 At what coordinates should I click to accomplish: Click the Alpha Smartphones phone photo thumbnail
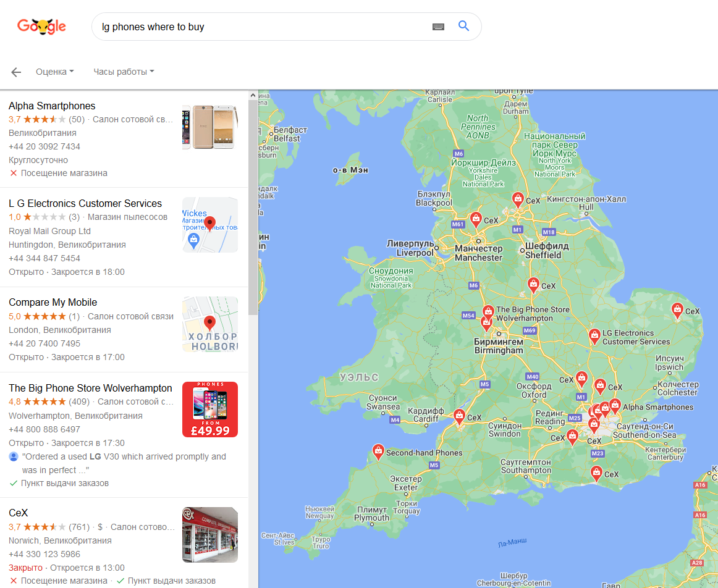[209, 127]
